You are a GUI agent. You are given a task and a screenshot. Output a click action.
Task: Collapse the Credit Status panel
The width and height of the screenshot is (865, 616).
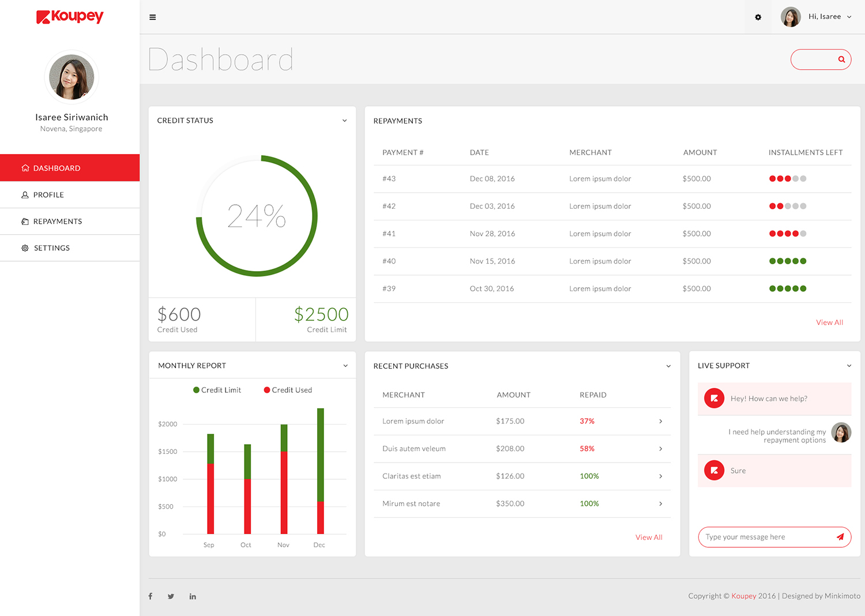(345, 121)
